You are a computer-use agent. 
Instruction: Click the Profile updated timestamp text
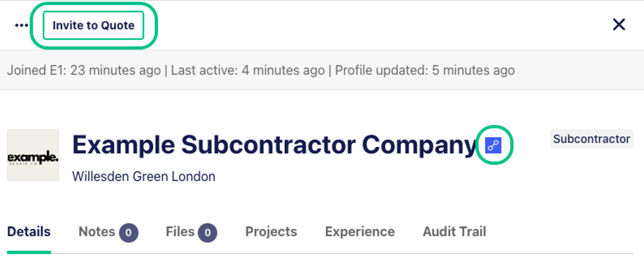pos(425,70)
